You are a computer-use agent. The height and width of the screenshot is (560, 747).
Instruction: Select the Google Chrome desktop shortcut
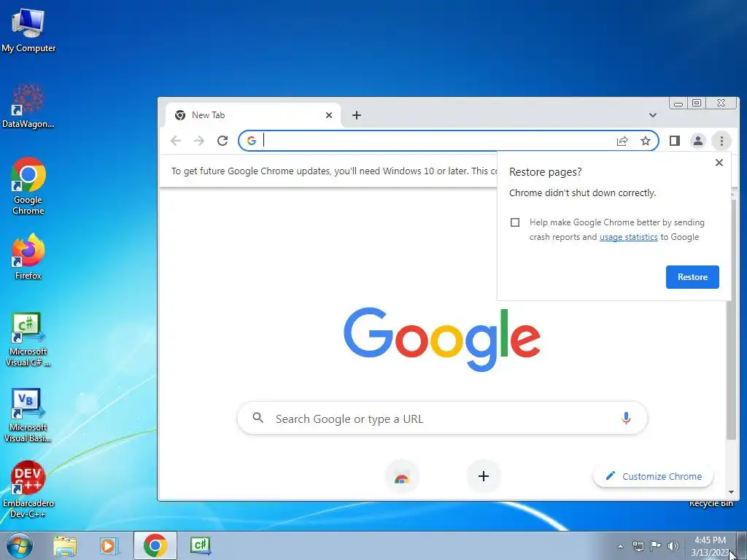coord(28,186)
